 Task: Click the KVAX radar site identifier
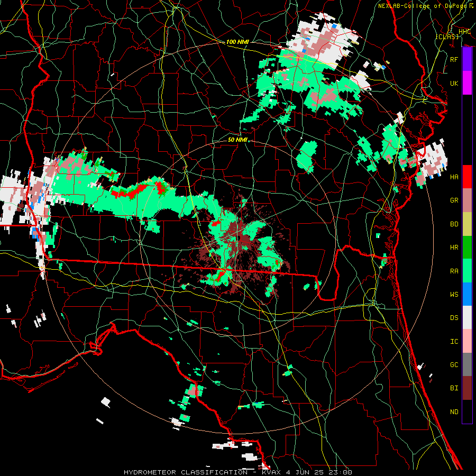[272, 472]
